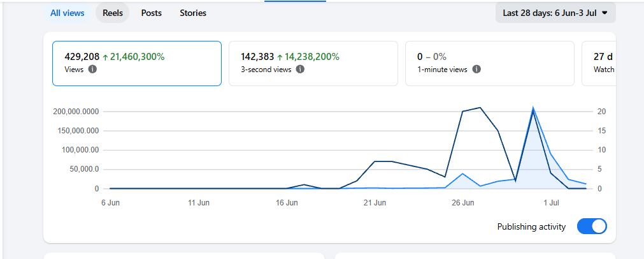Switch to the All views tab
Viewport: 644px width, 259px height.
tap(68, 13)
